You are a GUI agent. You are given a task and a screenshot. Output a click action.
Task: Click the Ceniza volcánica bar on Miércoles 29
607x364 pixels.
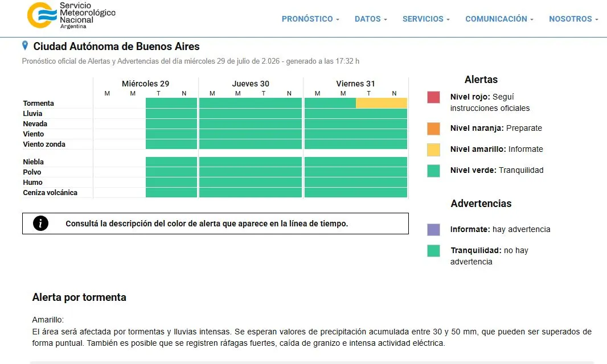point(171,192)
